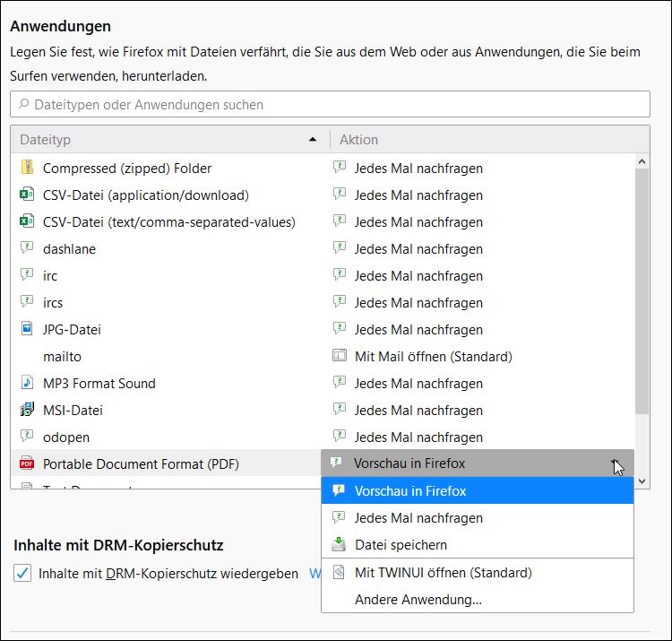Select Mit TWINUI öffnen (Standard)
This screenshot has width=672, height=641.
[x=478, y=572]
